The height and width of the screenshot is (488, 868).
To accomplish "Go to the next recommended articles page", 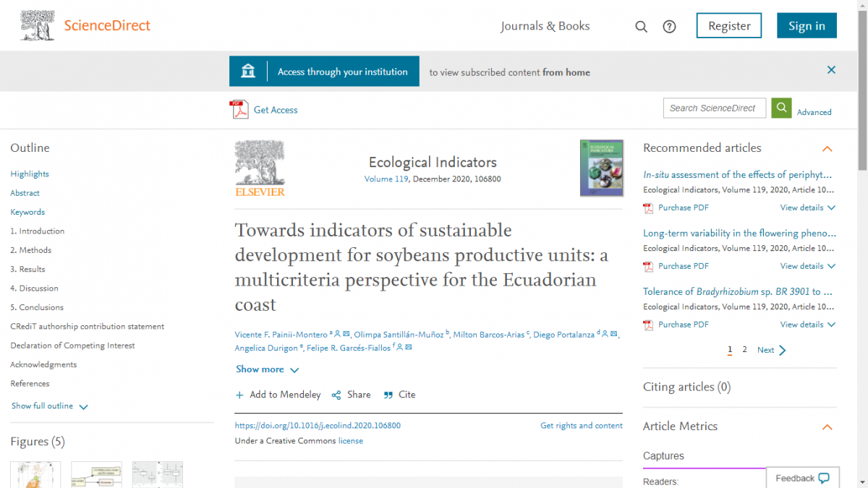I will pyautogui.click(x=772, y=350).
